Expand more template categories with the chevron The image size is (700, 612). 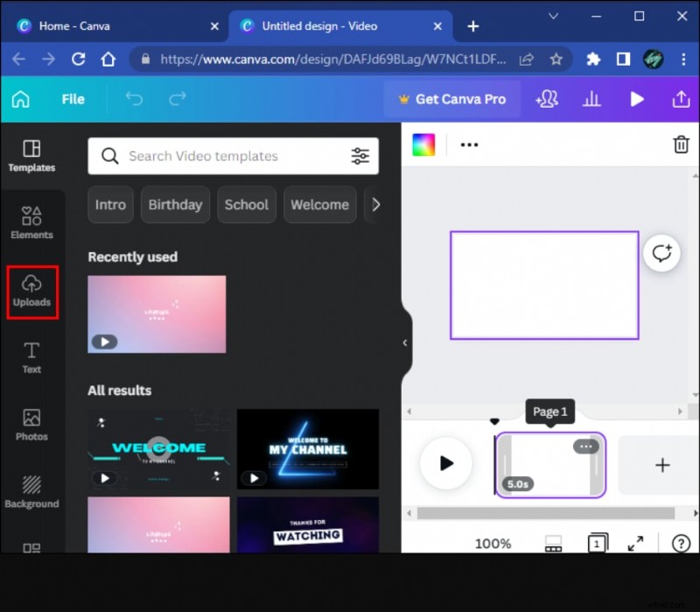click(376, 204)
